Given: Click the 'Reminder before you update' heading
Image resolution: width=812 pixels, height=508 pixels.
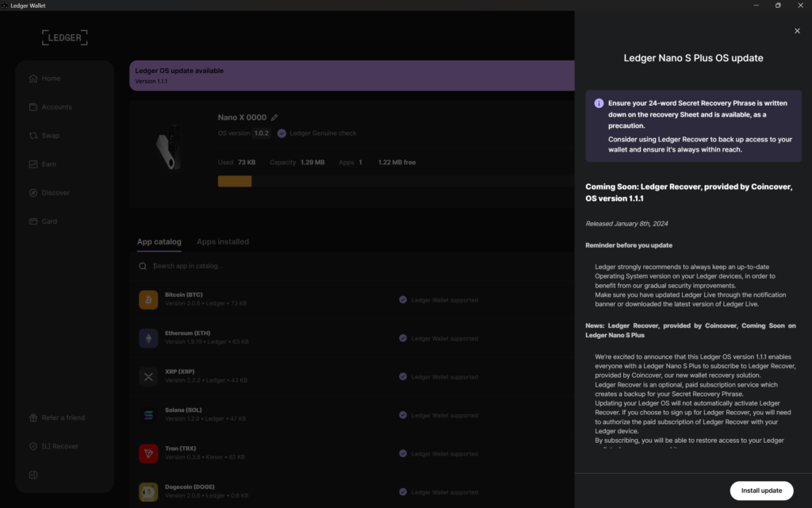Looking at the screenshot, I should 629,245.
